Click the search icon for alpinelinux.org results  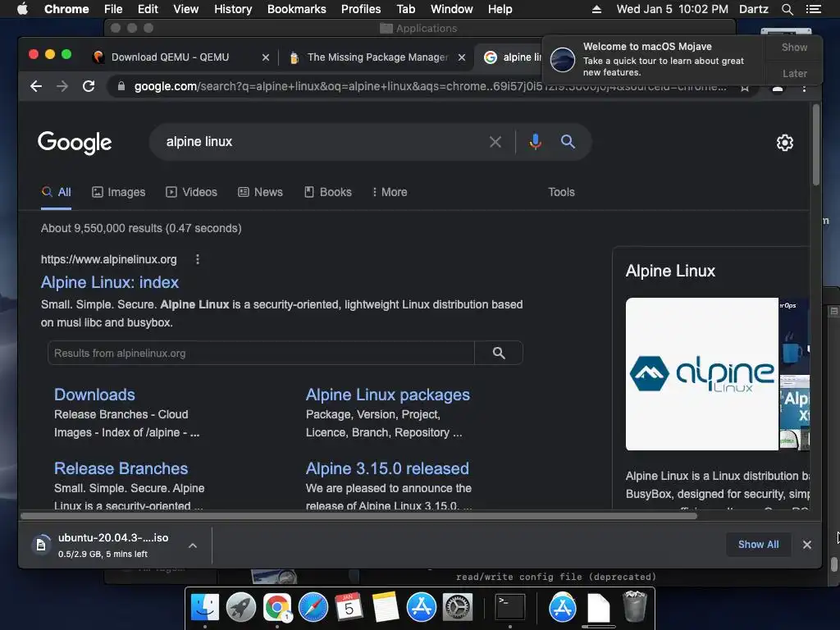499,353
